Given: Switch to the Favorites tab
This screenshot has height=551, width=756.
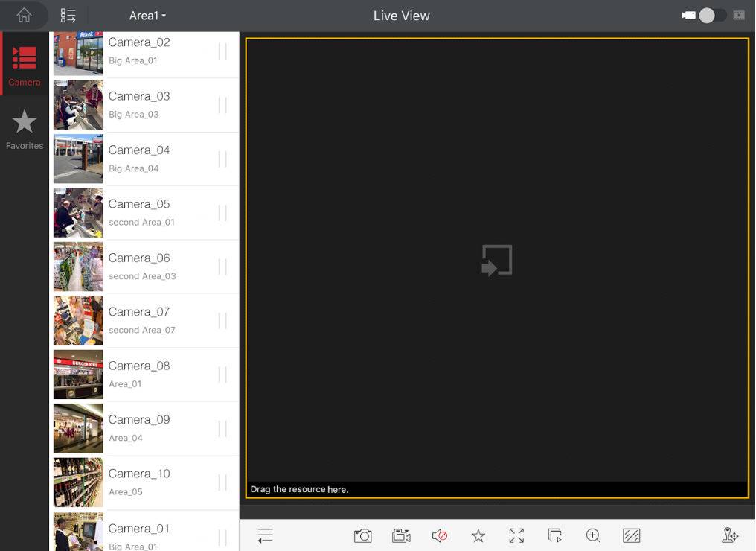Looking at the screenshot, I should 25,130.
